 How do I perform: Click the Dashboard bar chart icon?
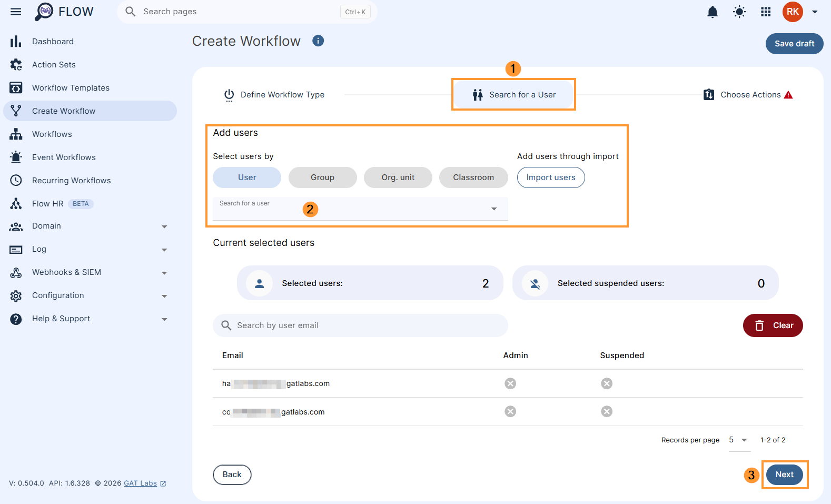tap(16, 41)
